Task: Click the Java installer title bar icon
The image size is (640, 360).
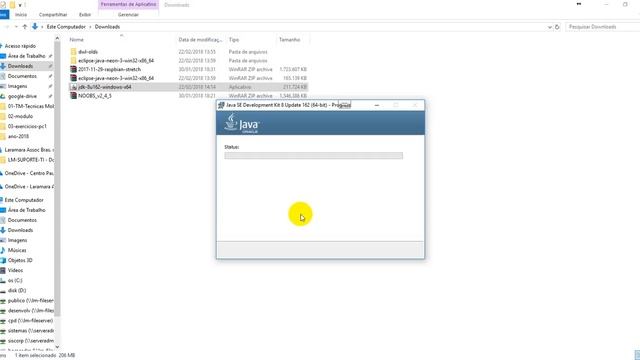Action: tap(221, 105)
